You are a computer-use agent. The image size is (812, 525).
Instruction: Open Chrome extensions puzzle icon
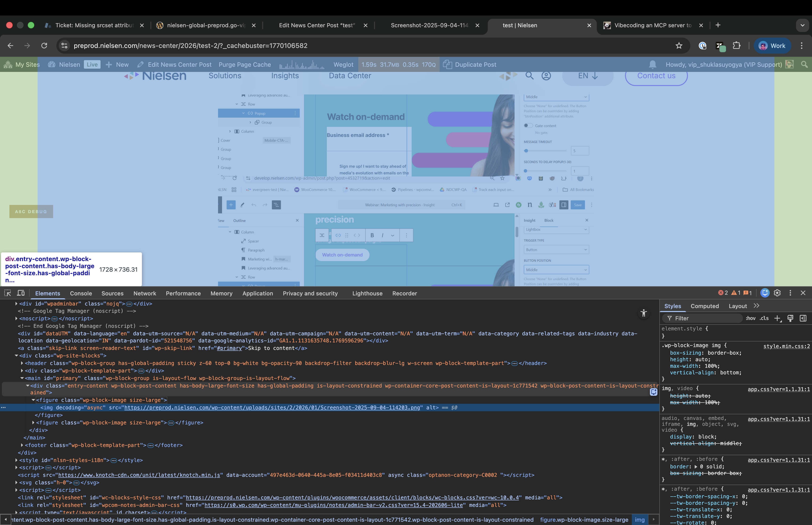point(737,46)
